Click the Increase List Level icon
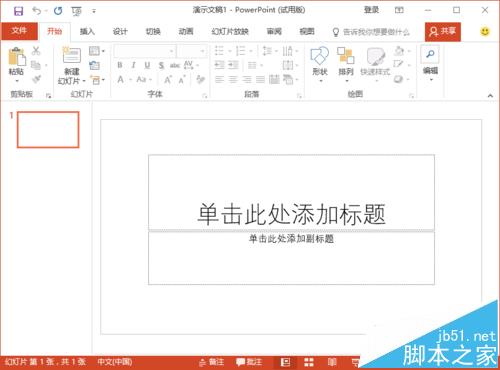 point(233,65)
